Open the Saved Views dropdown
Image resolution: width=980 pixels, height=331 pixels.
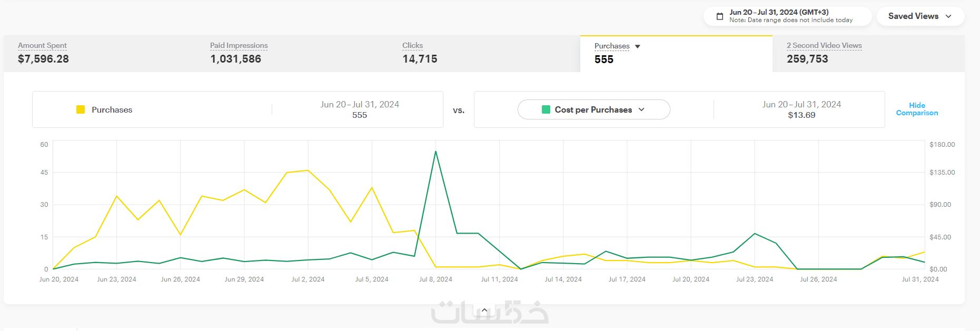pos(920,16)
